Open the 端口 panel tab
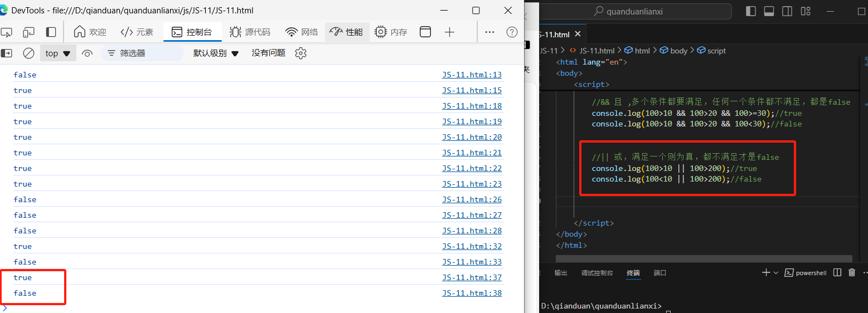Image resolution: width=868 pixels, height=313 pixels. (660, 273)
